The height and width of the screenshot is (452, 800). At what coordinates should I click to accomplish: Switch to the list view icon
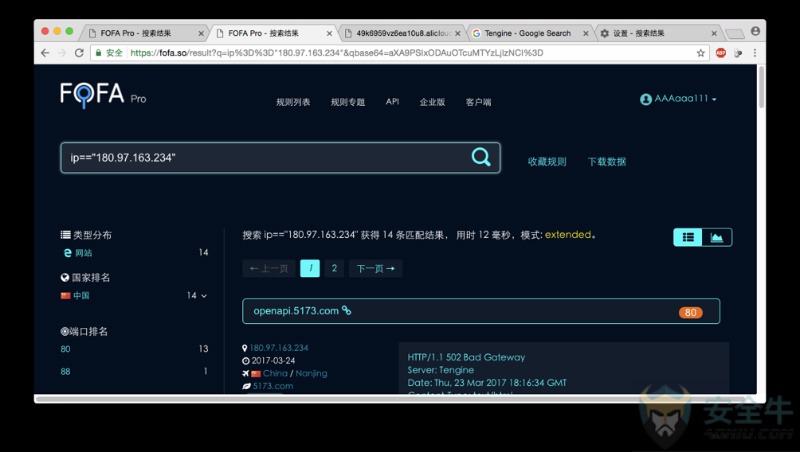(x=688, y=237)
